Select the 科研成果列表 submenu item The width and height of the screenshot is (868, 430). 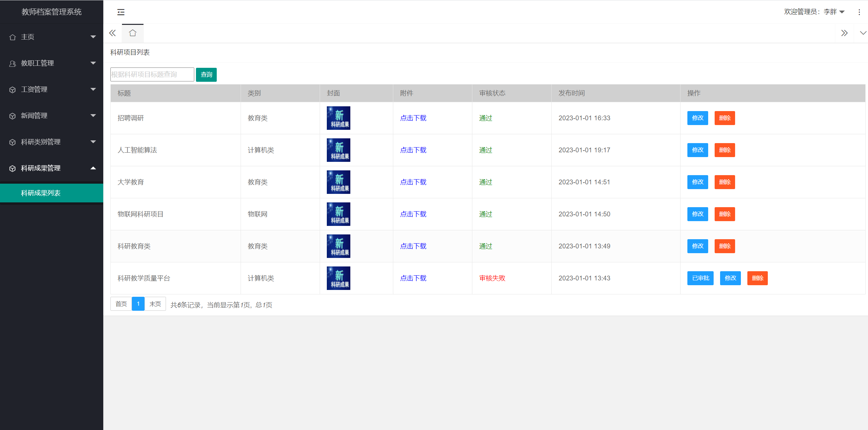tap(41, 193)
